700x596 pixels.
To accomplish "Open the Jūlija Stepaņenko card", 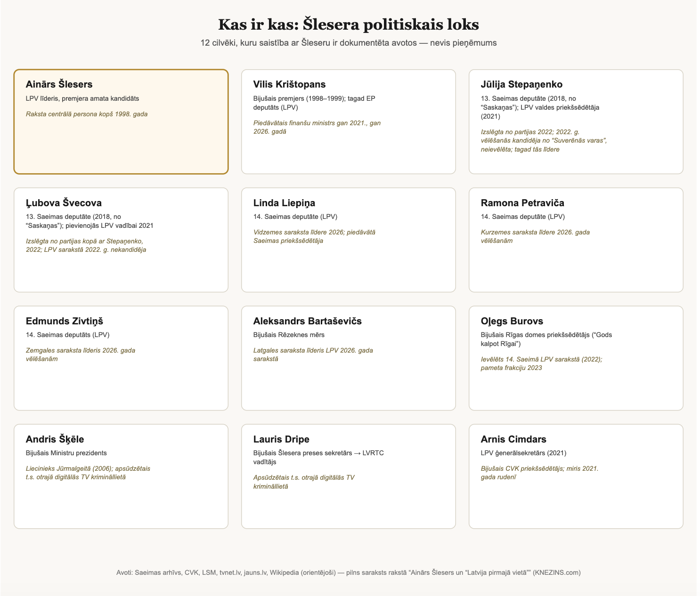I will click(576, 122).
